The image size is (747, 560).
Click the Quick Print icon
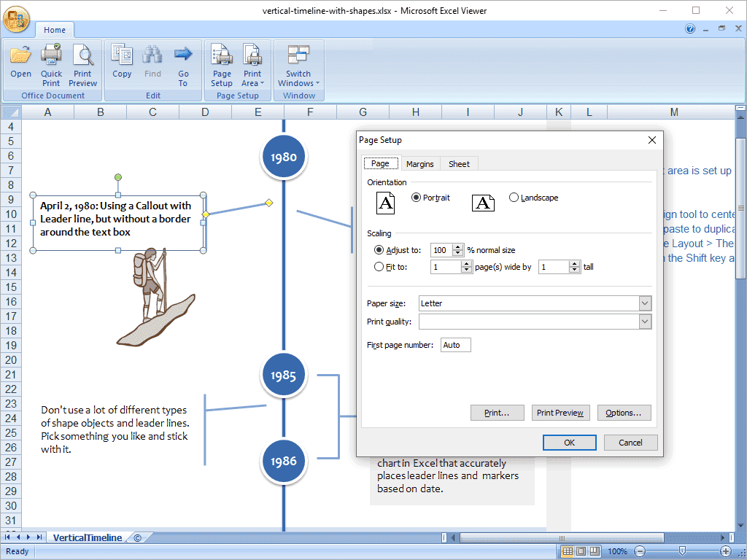tap(51, 55)
